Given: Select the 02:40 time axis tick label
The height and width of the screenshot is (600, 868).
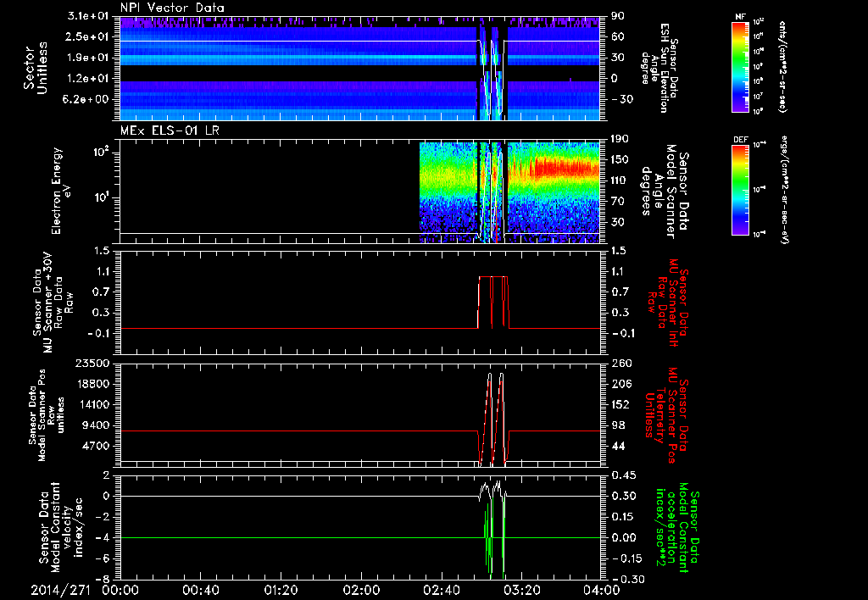Looking at the screenshot, I should (x=442, y=590).
